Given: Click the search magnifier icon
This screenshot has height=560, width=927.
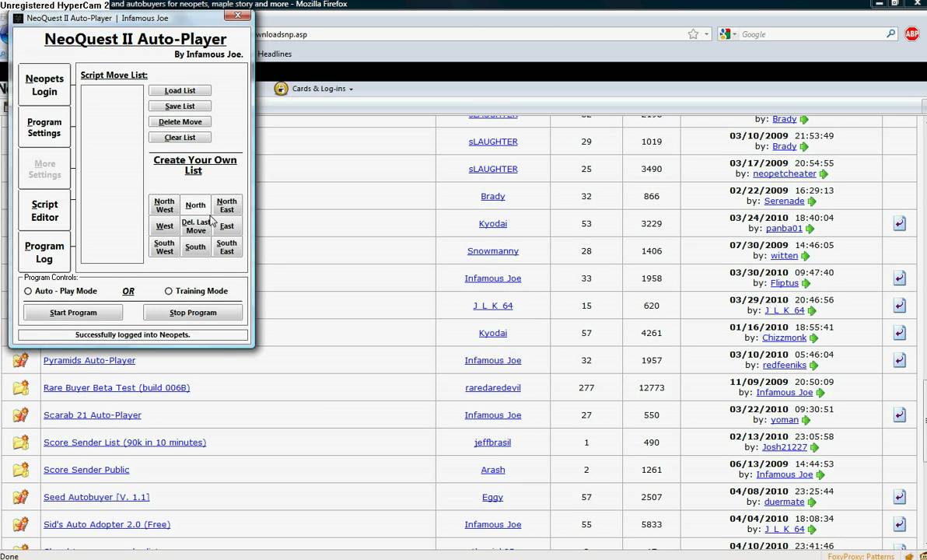Looking at the screenshot, I should click(x=891, y=33).
